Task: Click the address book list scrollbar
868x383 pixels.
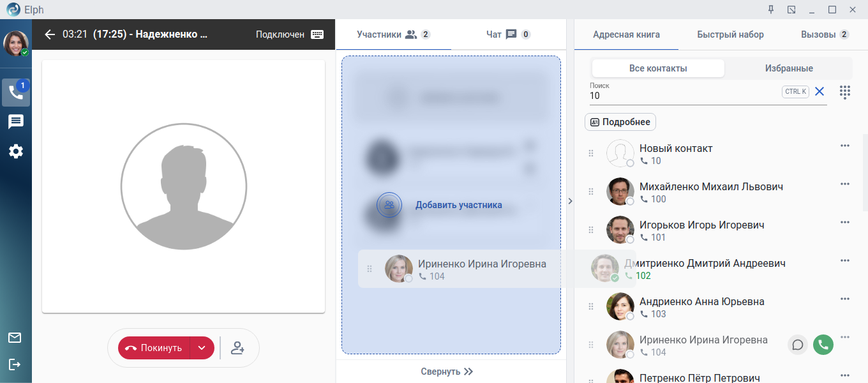Action: pos(865,172)
